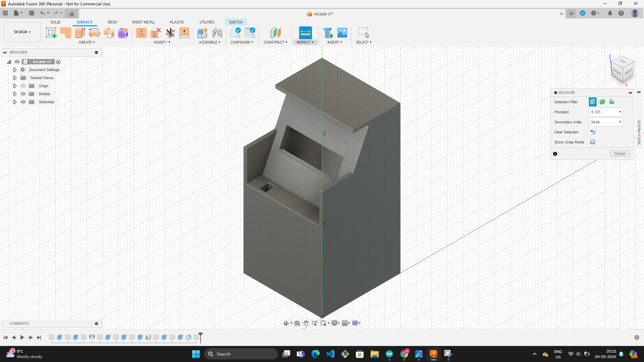Image resolution: width=644 pixels, height=362 pixels.
Task: Expand the Bodies tree item
Action: pyautogui.click(x=15, y=94)
